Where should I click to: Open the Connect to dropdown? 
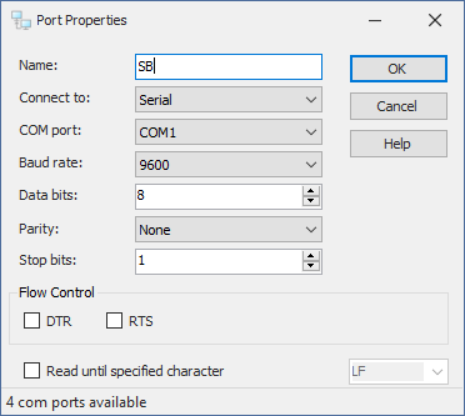coord(229,99)
